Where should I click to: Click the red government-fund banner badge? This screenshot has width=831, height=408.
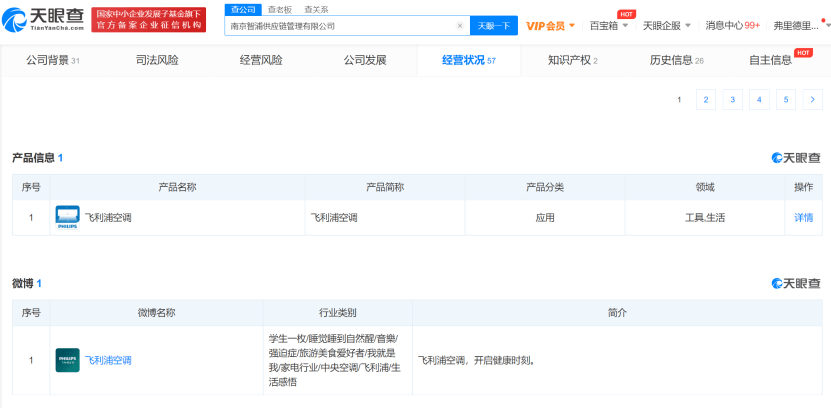[149, 20]
